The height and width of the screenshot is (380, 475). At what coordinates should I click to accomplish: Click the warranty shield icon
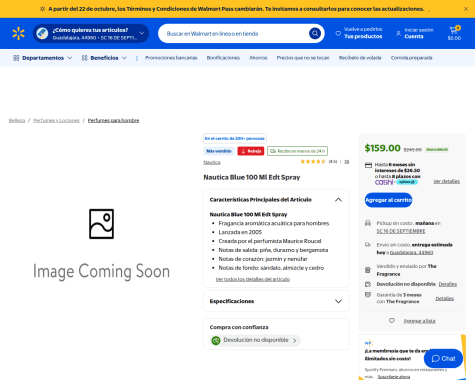tap(368, 295)
